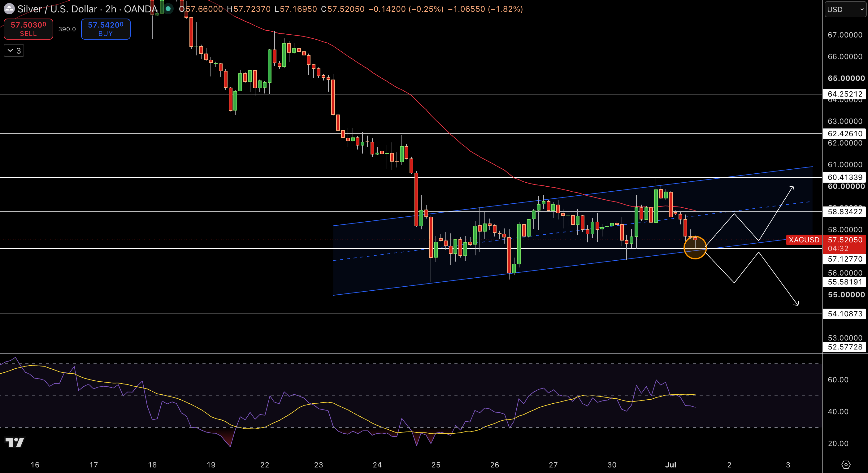Viewport: 868px width, 473px height.
Task: Open chart settings gear icon
Action: pos(846,465)
